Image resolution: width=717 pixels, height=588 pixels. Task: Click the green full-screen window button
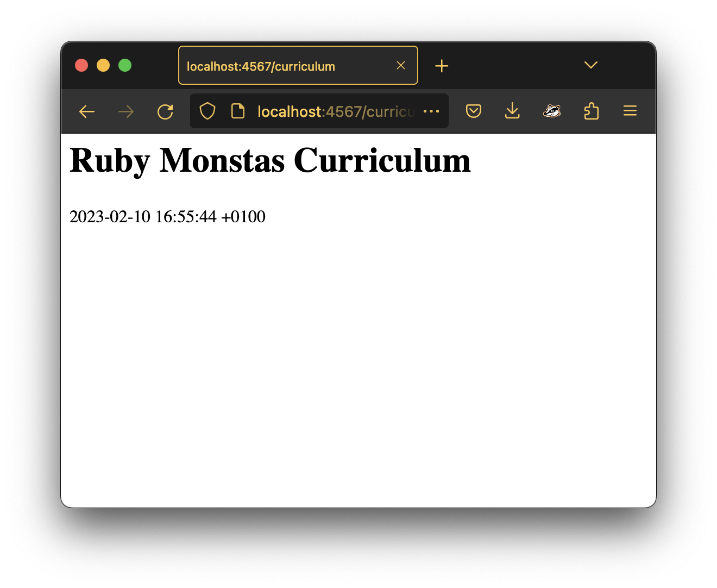(x=125, y=65)
